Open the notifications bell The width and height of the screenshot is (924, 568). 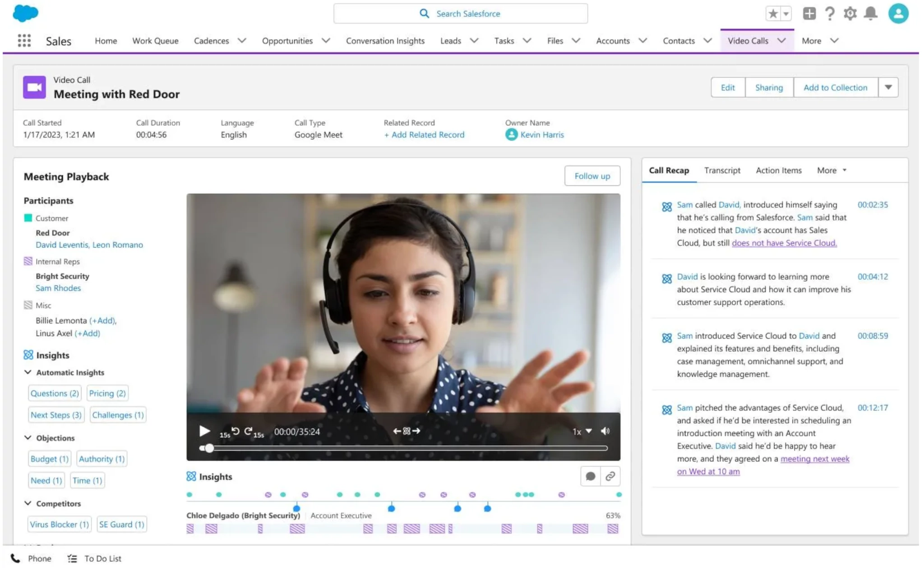pyautogui.click(x=870, y=14)
